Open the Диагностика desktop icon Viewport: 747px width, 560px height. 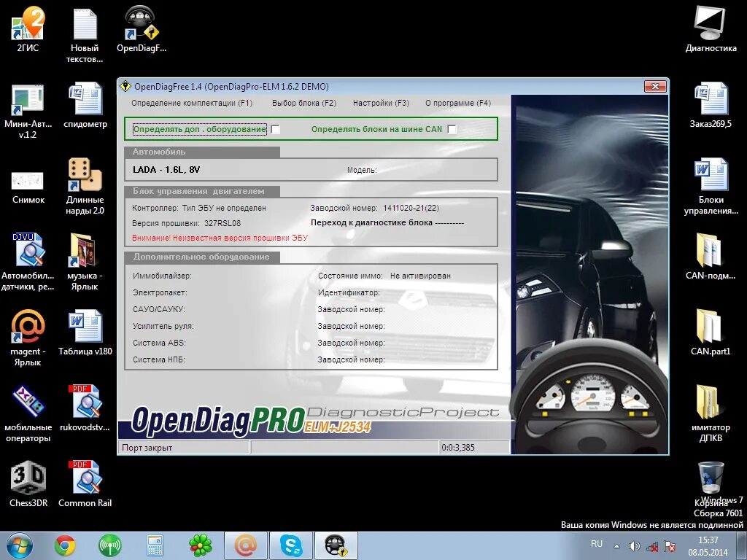711,28
